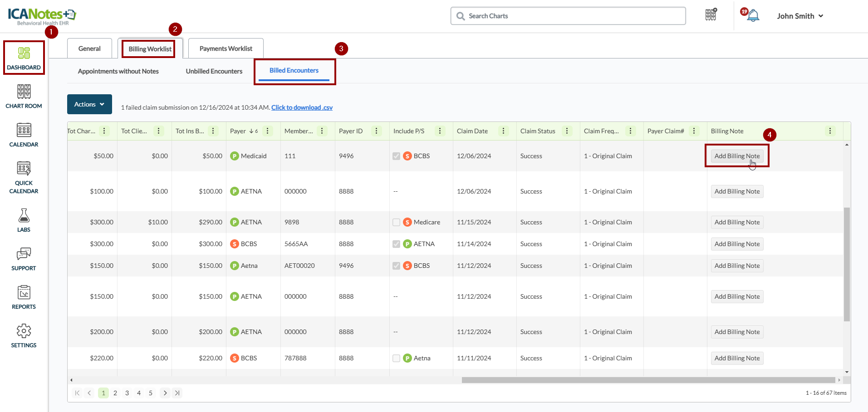
Task: Open the Claim Status column menu
Action: (x=567, y=131)
